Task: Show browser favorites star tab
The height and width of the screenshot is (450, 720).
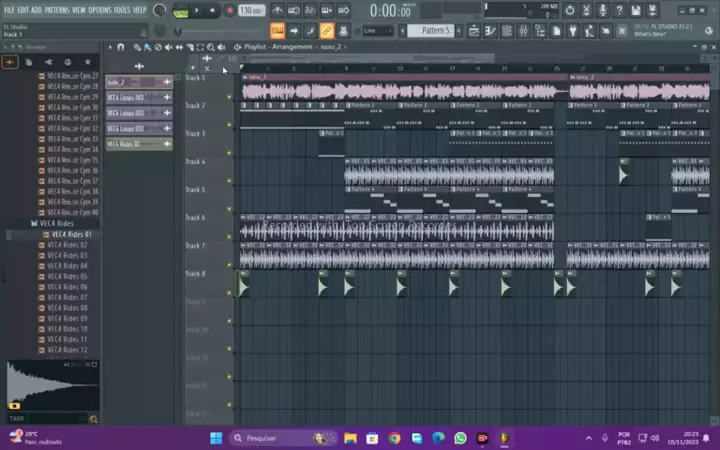Action: [x=87, y=62]
